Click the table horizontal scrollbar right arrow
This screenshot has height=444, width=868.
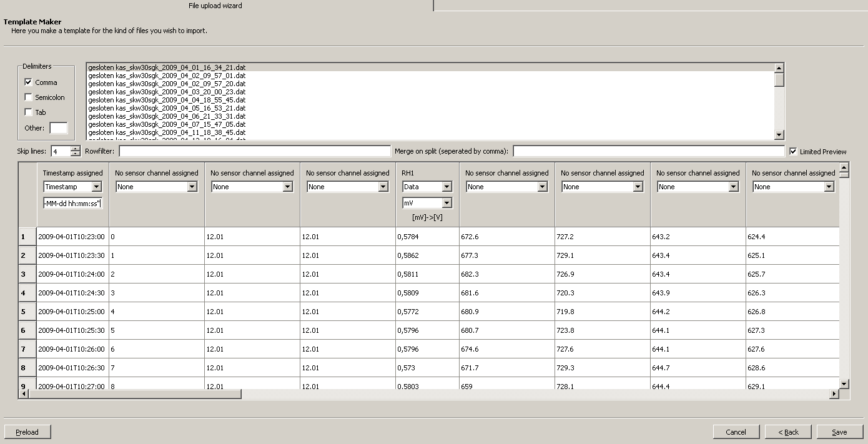834,394
